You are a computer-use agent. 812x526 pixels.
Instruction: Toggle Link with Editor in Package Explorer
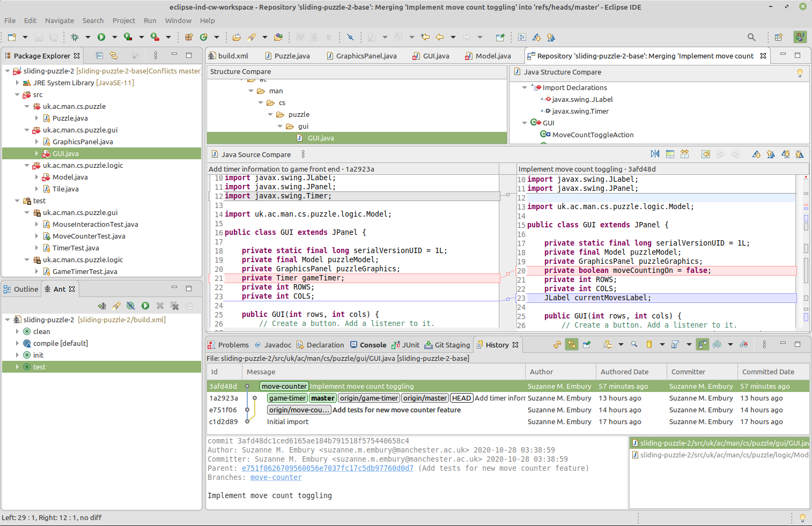click(x=114, y=55)
